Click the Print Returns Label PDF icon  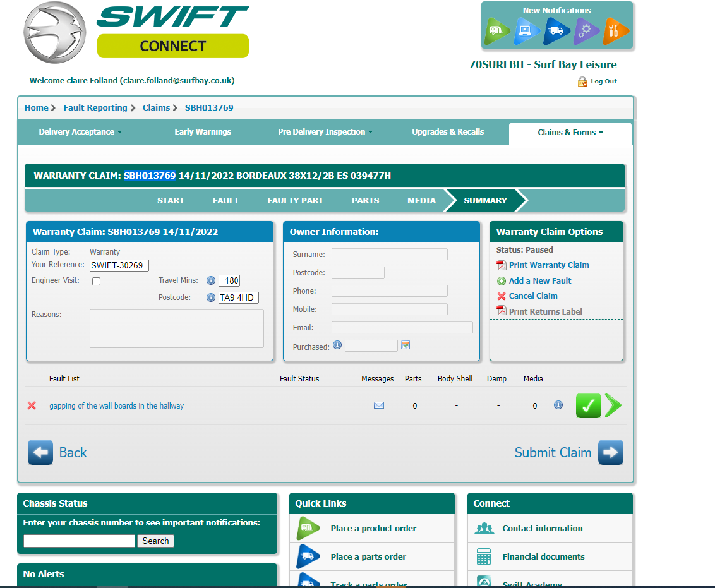502,311
